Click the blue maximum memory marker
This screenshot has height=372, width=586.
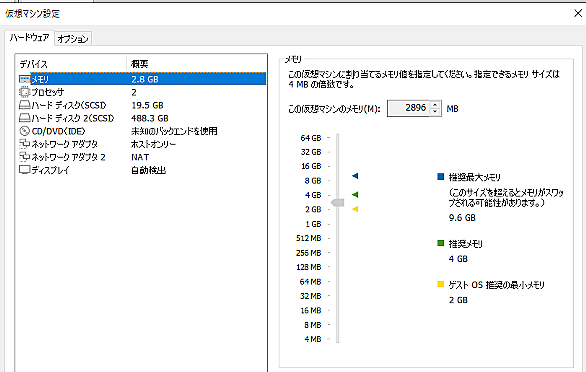click(355, 176)
